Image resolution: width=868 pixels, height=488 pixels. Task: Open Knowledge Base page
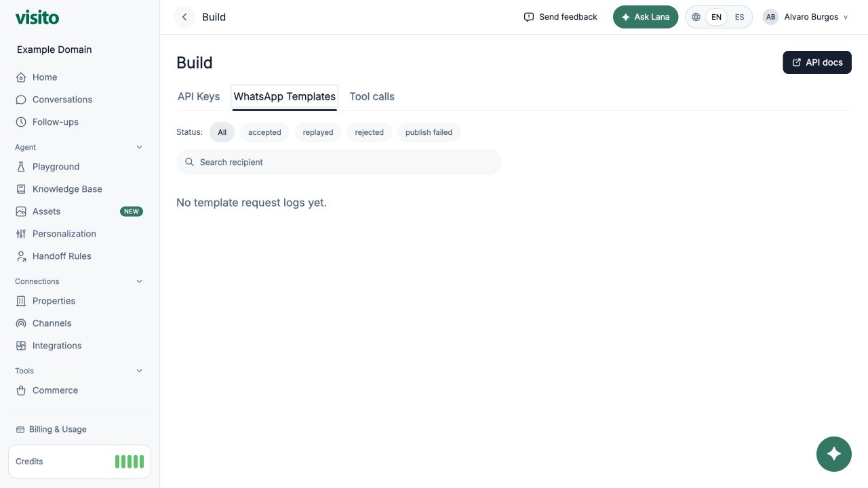(79, 189)
